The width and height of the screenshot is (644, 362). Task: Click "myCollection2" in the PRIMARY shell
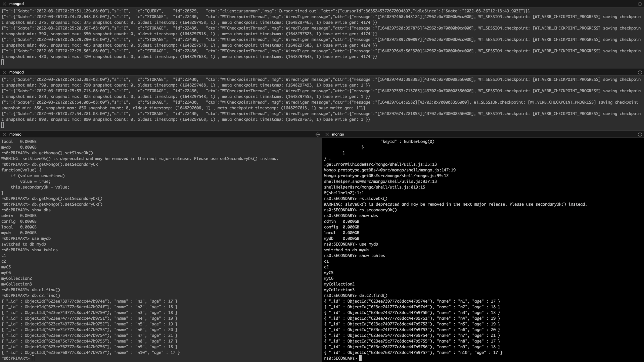pos(16,278)
